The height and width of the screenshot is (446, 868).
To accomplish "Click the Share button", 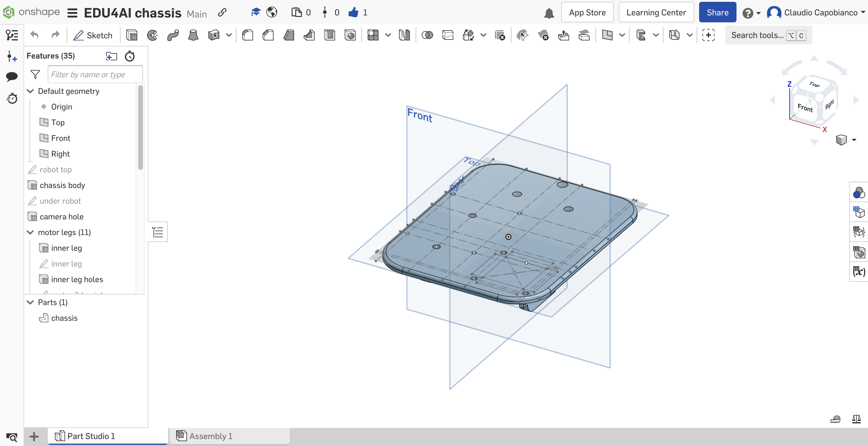I will (718, 11).
